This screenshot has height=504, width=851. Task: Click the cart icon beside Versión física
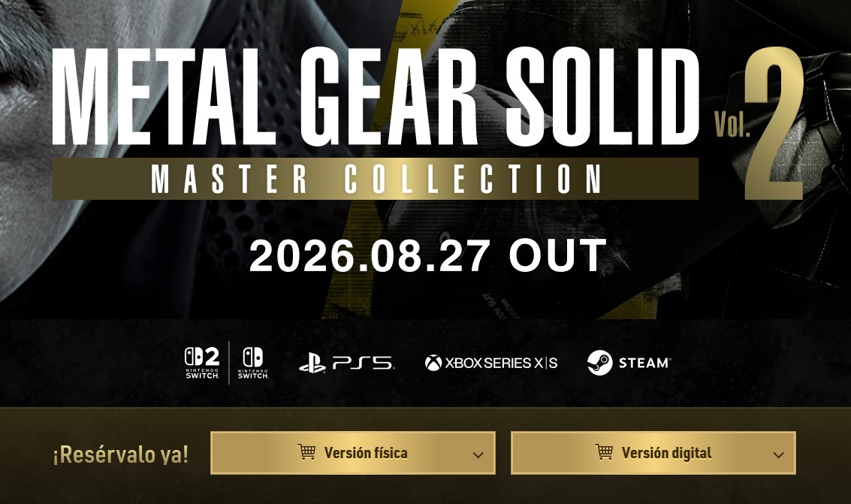click(306, 451)
